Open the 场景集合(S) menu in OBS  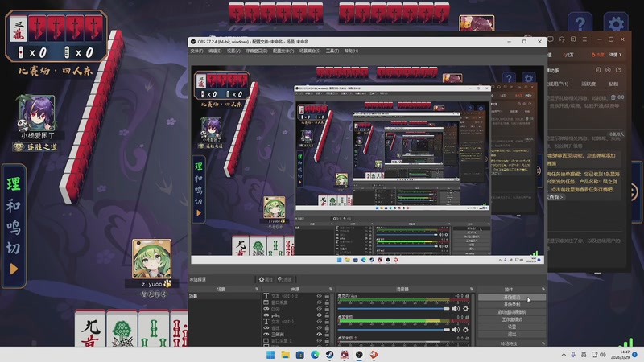310,51
